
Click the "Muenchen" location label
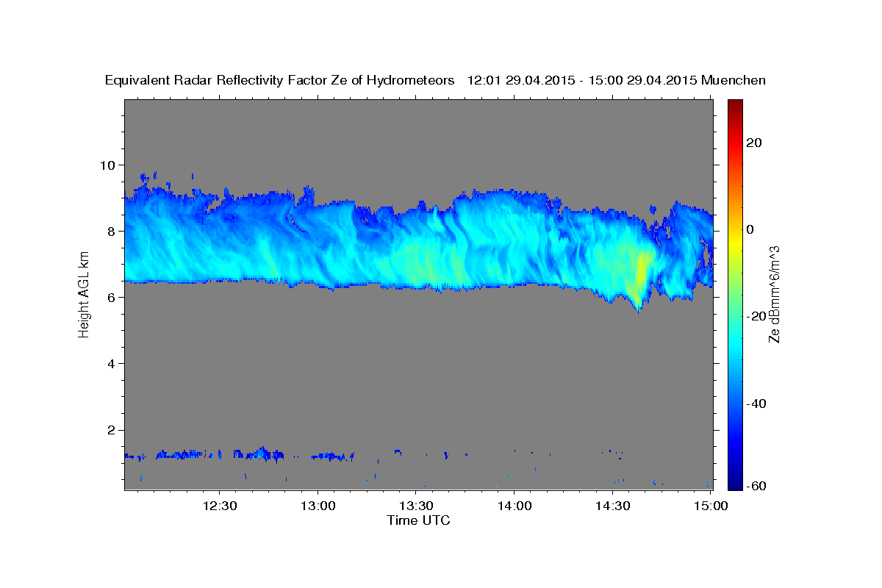[x=734, y=80]
